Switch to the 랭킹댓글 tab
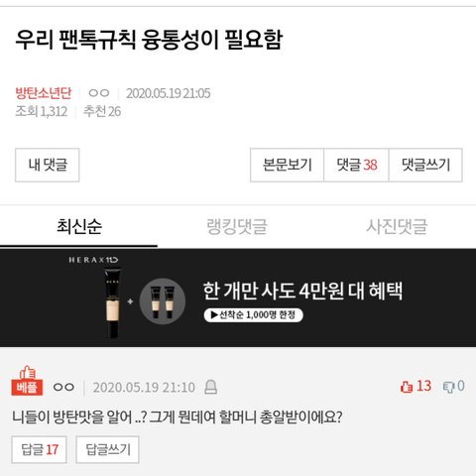 tap(237, 227)
